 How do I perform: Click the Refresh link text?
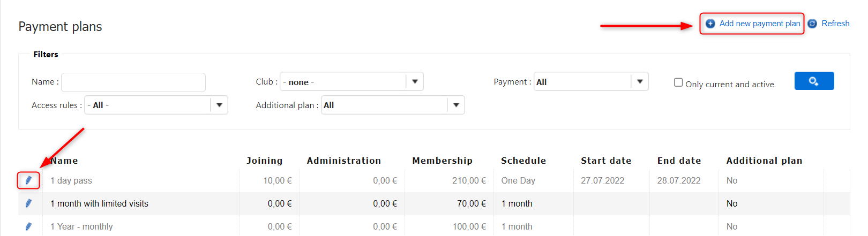pos(835,24)
